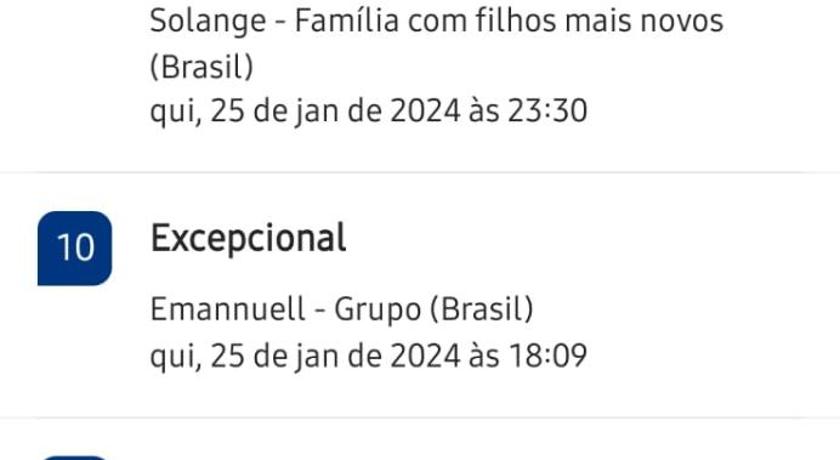The image size is (840, 460).
Task: Click the divider line below Emannuell's review
Action: [x=420, y=417]
